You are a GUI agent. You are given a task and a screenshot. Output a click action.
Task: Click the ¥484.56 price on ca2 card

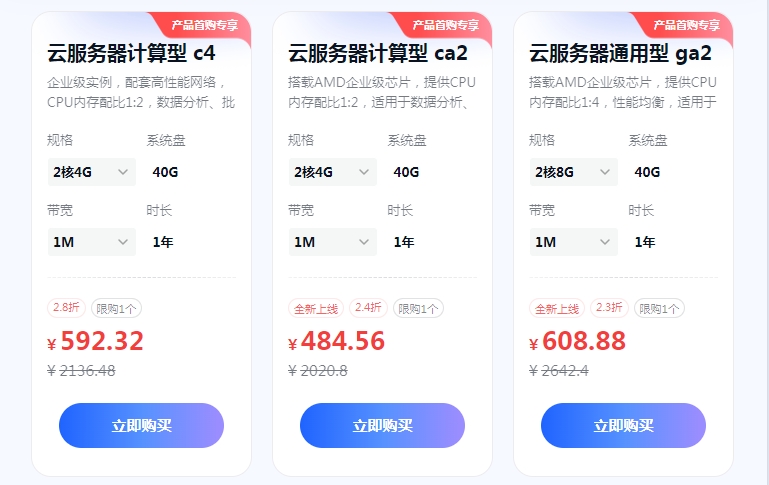coord(342,341)
